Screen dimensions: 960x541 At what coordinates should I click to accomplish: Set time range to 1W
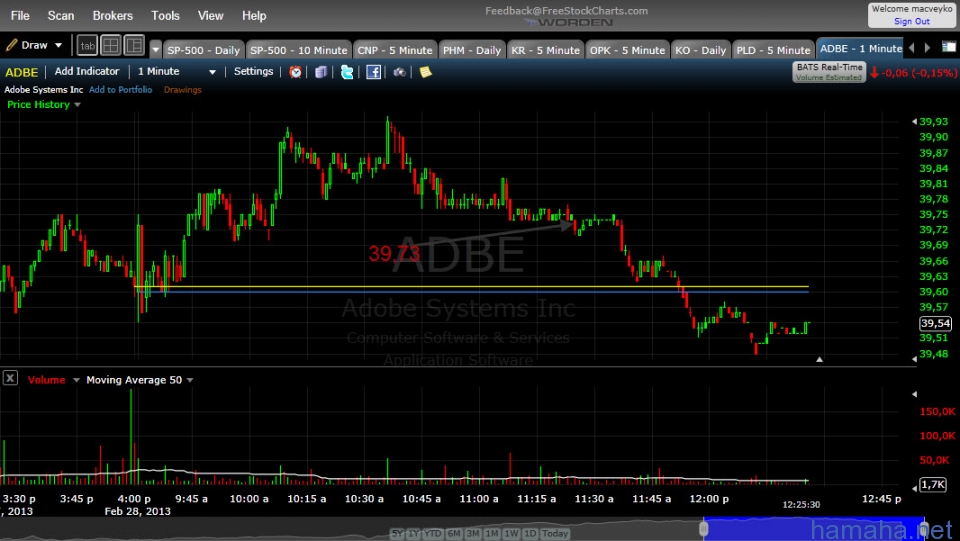pos(511,534)
